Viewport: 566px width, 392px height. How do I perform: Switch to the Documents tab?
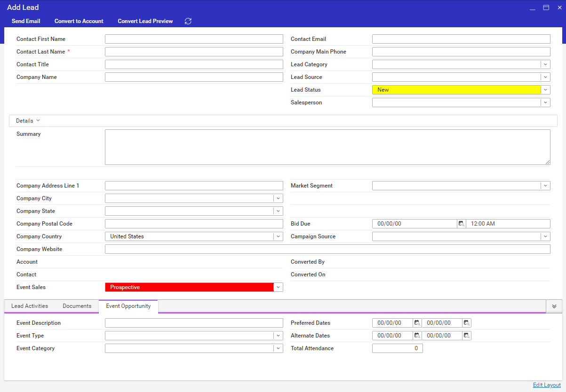(x=77, y=306)
